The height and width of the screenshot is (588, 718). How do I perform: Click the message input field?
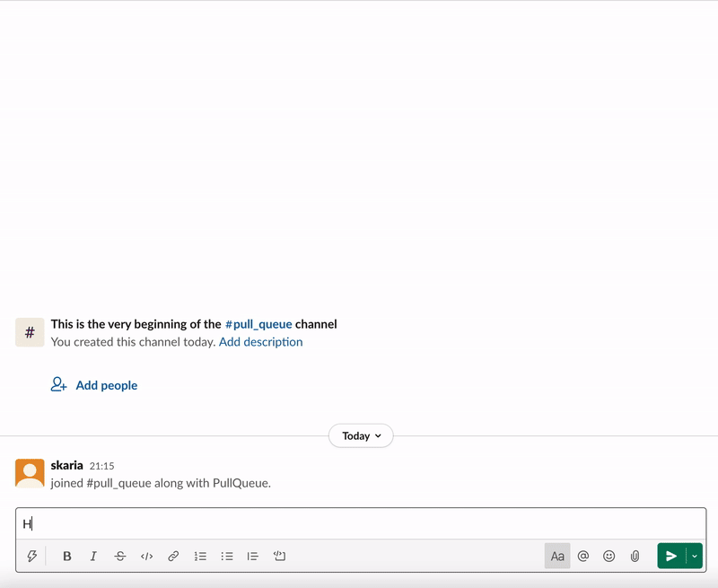click(x=359, y=524)
